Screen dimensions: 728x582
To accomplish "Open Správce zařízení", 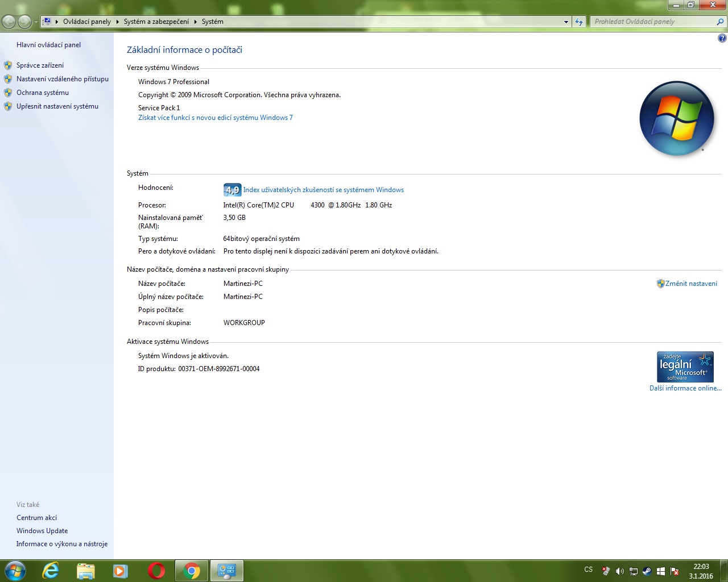I will click(40, 65).
